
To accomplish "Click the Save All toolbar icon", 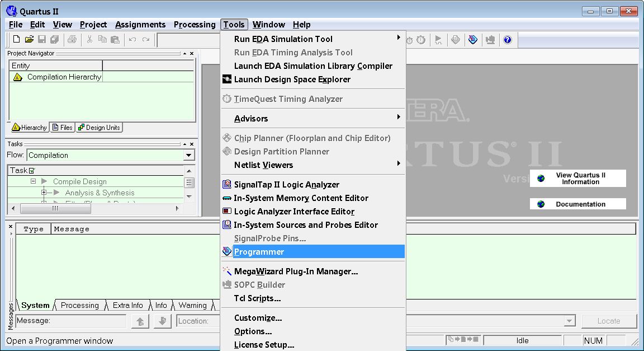I will pyautogui.click(x=54, y=40).
